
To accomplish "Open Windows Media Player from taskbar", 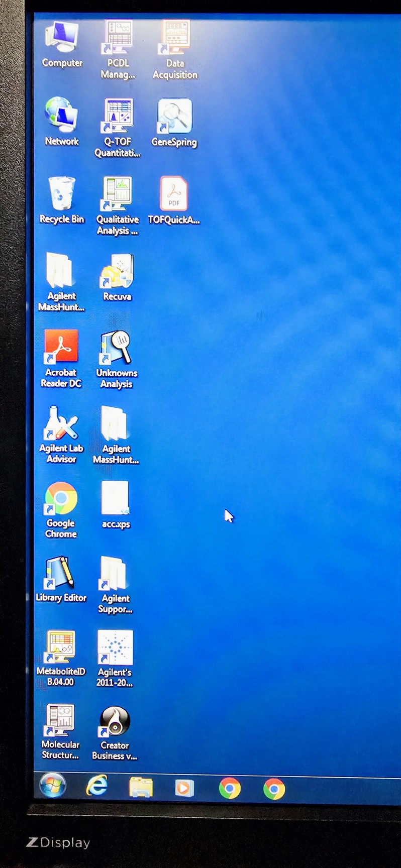I will 184,788.
